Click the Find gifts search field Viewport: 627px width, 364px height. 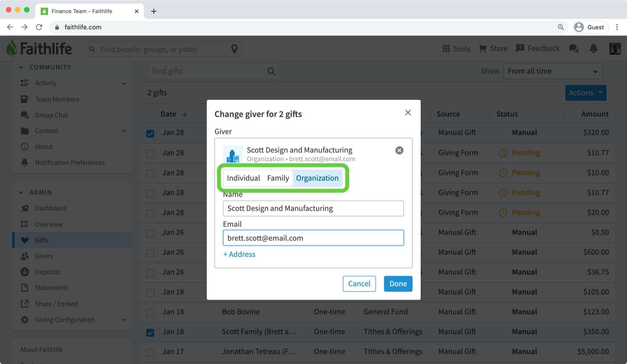click(214, 71)
